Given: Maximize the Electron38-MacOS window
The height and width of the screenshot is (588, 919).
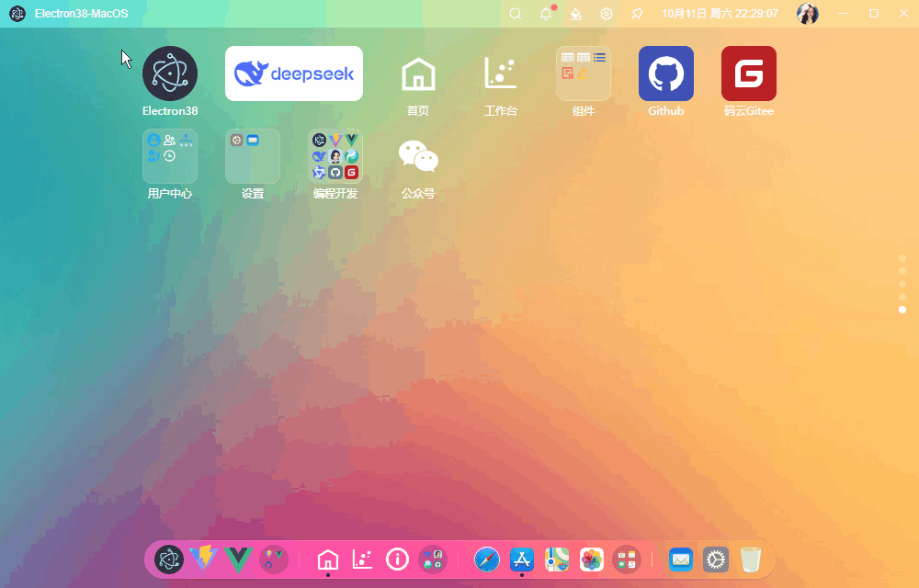Looking at the screenshot, I should pos(874,14).
